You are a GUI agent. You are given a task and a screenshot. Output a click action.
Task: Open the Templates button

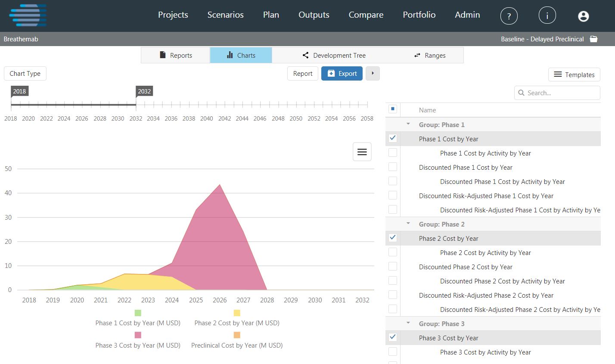pyautogui.click(x=574, y=75)
